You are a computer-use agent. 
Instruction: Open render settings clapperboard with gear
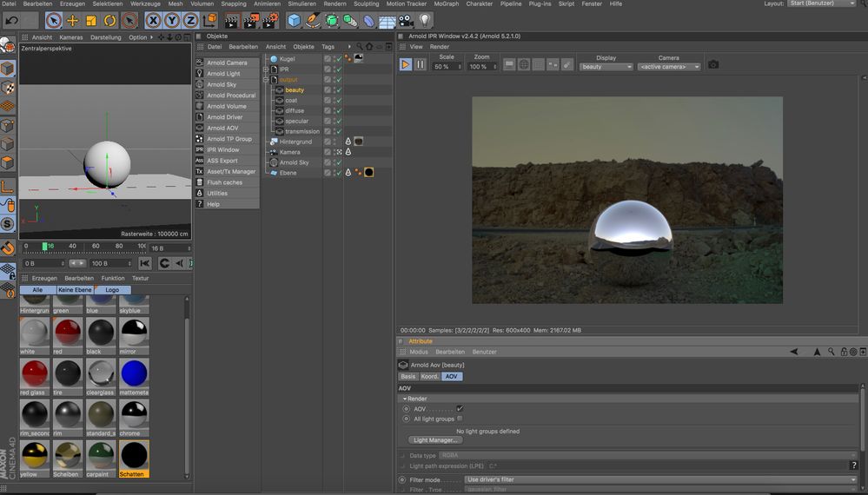269,21
